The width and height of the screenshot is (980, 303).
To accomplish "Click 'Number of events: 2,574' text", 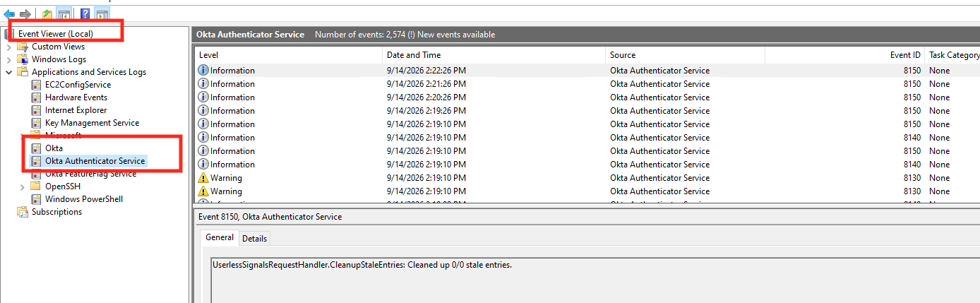I will pos(361,35).
